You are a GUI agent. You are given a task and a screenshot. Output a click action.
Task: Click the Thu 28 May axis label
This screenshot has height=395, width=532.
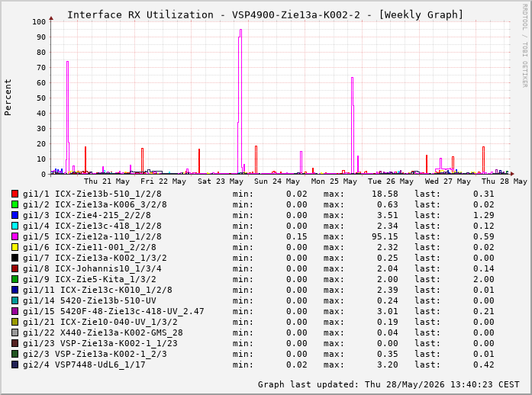click(505, 181)
